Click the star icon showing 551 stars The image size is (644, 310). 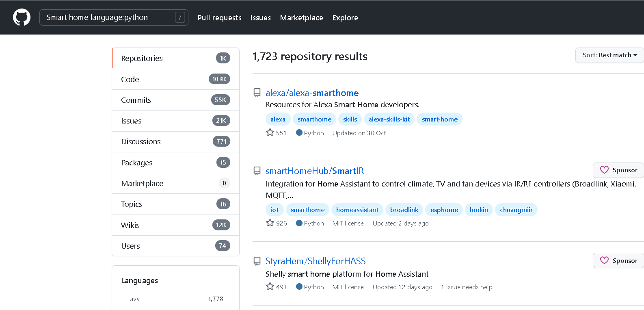pos(270,132)
